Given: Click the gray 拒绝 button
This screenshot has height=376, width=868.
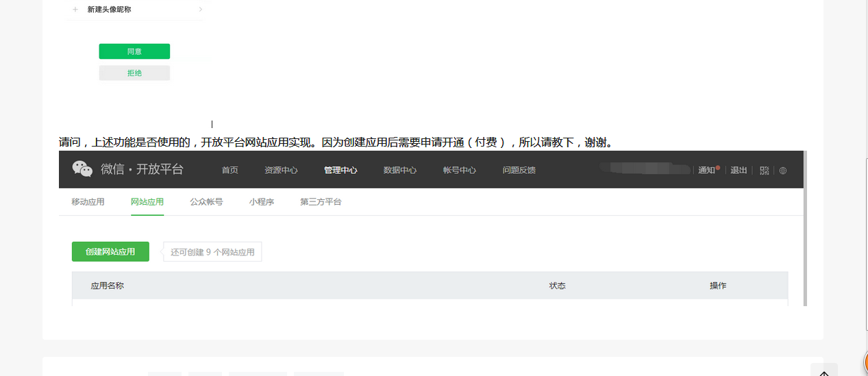Looking at the screenshot, I should tap(134, 73).
